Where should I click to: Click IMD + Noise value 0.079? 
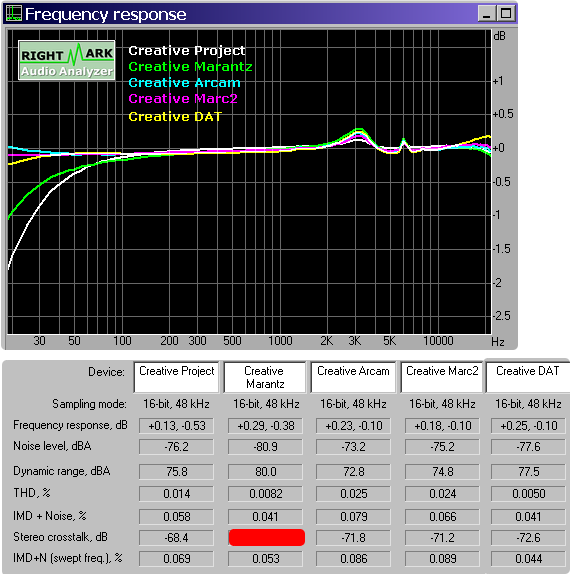click(x=354, y=517)
